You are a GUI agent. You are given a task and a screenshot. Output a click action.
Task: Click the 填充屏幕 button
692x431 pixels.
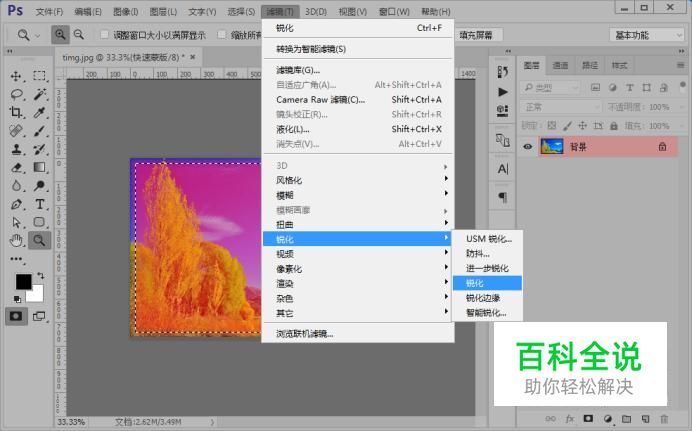(476, 35)
